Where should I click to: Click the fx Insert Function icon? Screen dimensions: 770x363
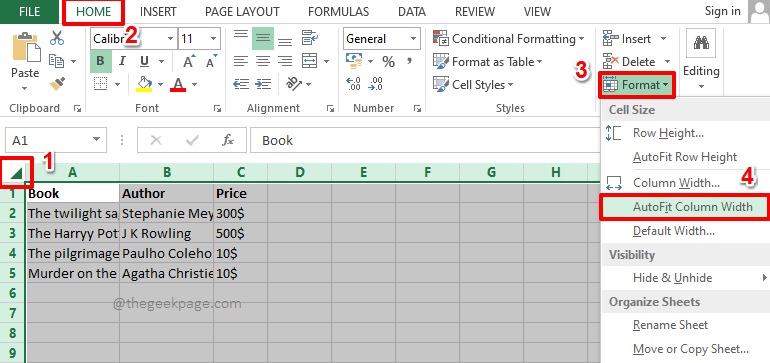coord(228,140)
